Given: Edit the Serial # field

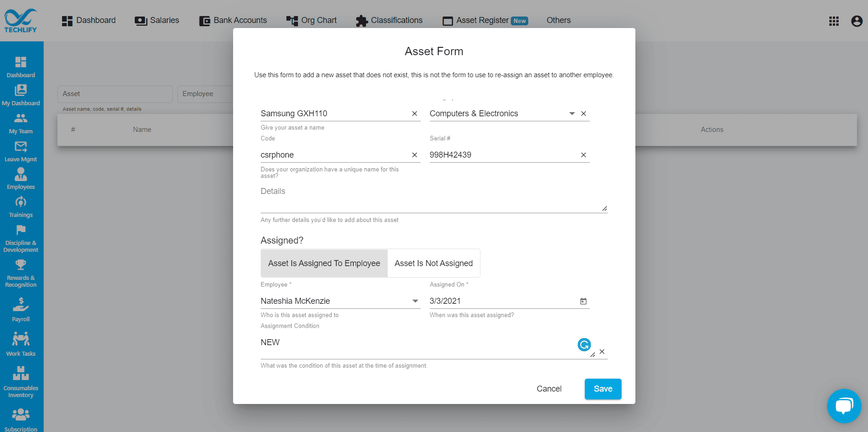Looking at the screenshot, I should coord(504,155).
